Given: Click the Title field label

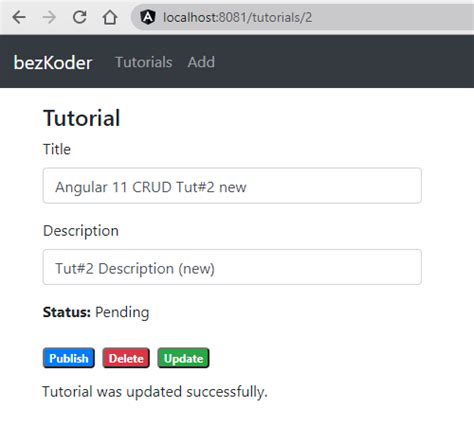Looking at the screenshot, I should point(57,149).
